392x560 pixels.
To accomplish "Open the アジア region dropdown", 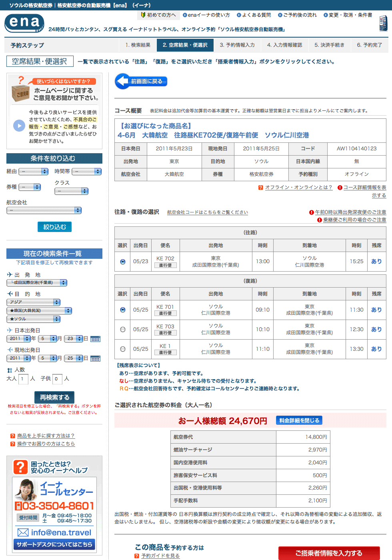I will [x=33, y=302].
